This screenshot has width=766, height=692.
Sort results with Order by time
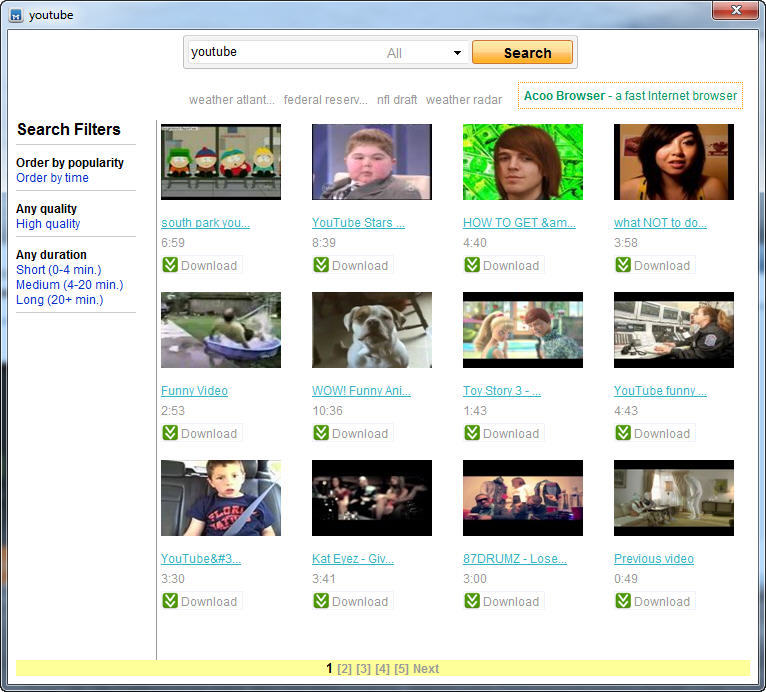tap(52, 178)
